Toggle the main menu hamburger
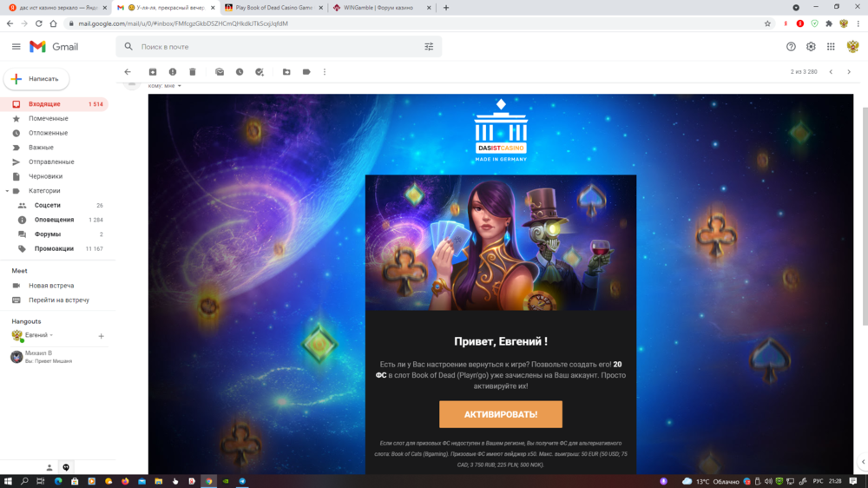 click(16, 47)
